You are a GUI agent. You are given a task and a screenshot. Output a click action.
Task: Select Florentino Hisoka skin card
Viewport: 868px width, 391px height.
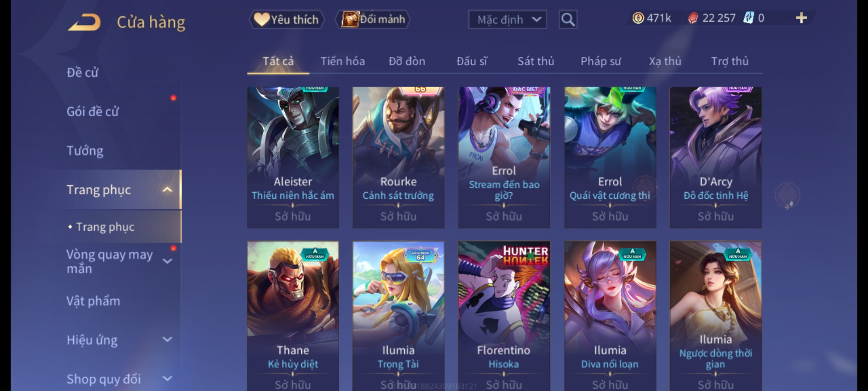click(x=504, y=316)
